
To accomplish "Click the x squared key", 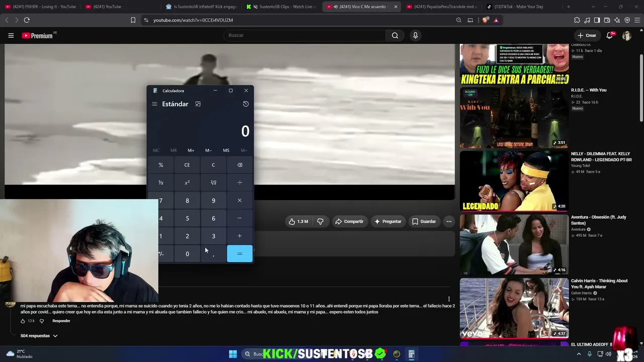I will pyautogui.click(x=187, y=183).
